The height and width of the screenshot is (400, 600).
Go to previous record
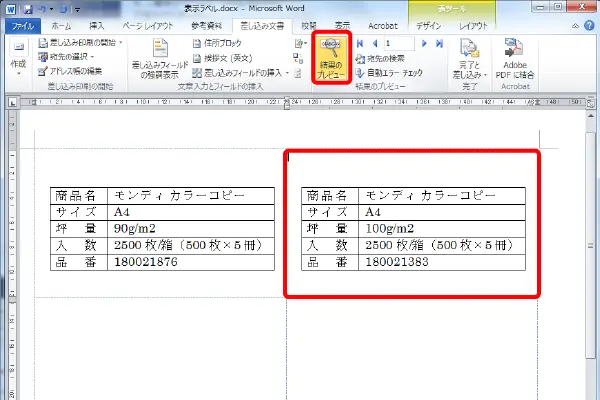(375, 44)
